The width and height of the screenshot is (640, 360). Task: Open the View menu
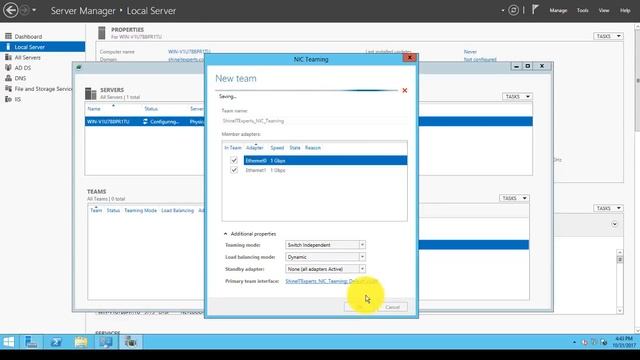coord(604,11)
